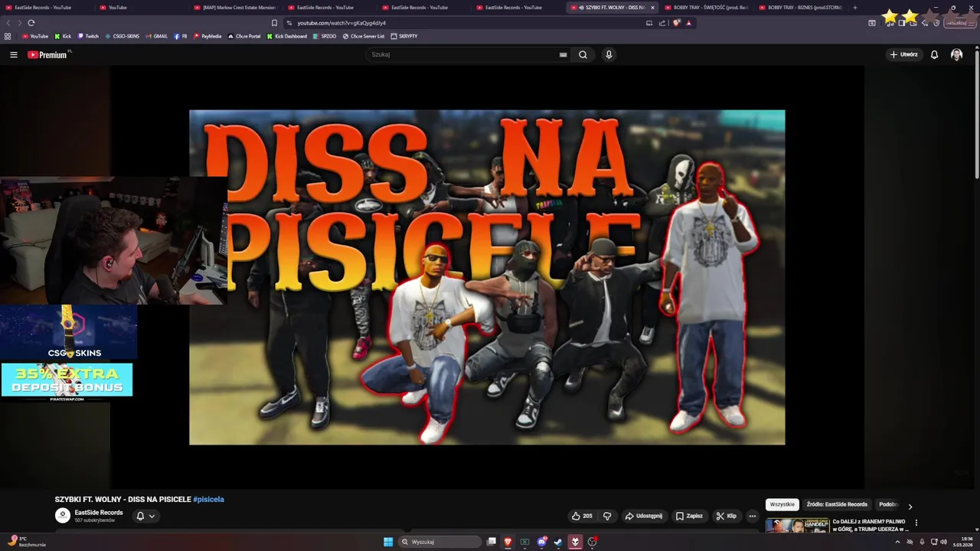Screen dimensions: 980x551
Task: Open GMAIL bookmark
Action: pos(157,36)
